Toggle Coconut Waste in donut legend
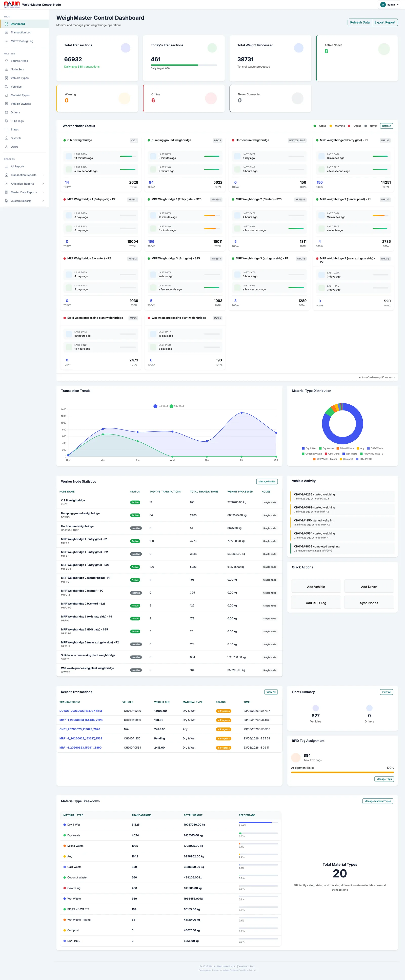The height and width of the screenshot is (980, 405). (312, 454)
